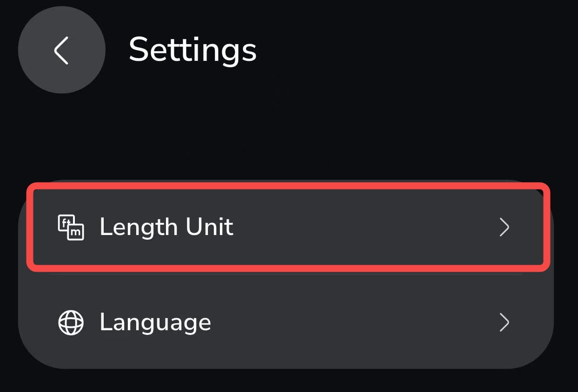Click the Settings page title
578x392 pixels.
(x=193, y=49)
